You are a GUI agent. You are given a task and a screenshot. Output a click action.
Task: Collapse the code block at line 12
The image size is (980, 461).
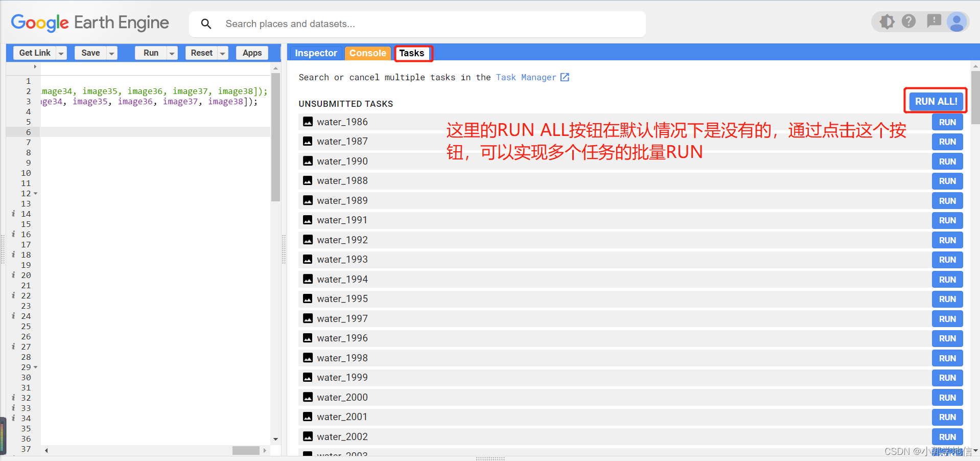35,193
